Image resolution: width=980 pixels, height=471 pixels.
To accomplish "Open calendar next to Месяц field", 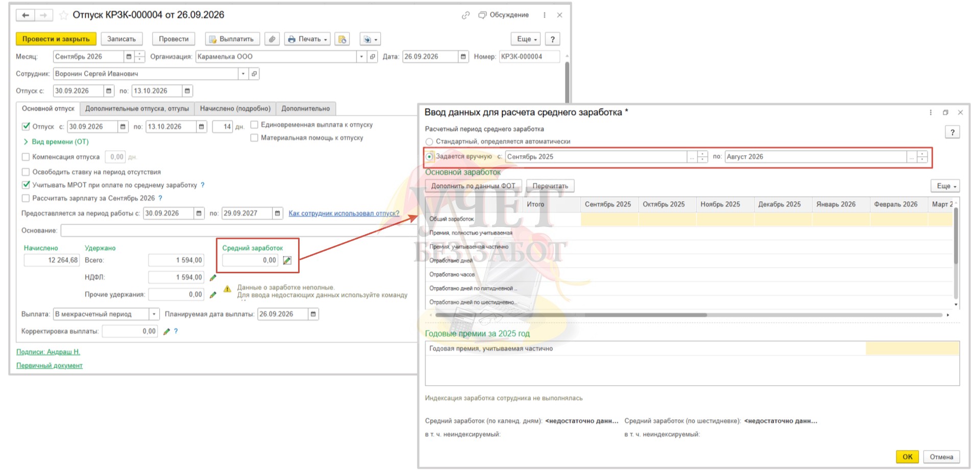I will (129, 57).
